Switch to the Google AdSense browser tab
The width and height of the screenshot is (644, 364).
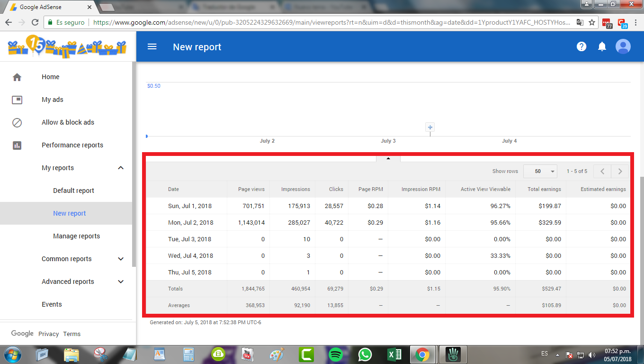click(x=51, y=7)
